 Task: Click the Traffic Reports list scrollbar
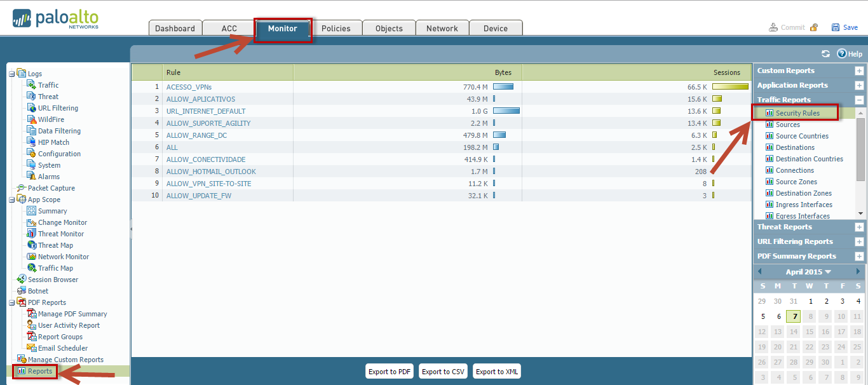pos(861,159)
